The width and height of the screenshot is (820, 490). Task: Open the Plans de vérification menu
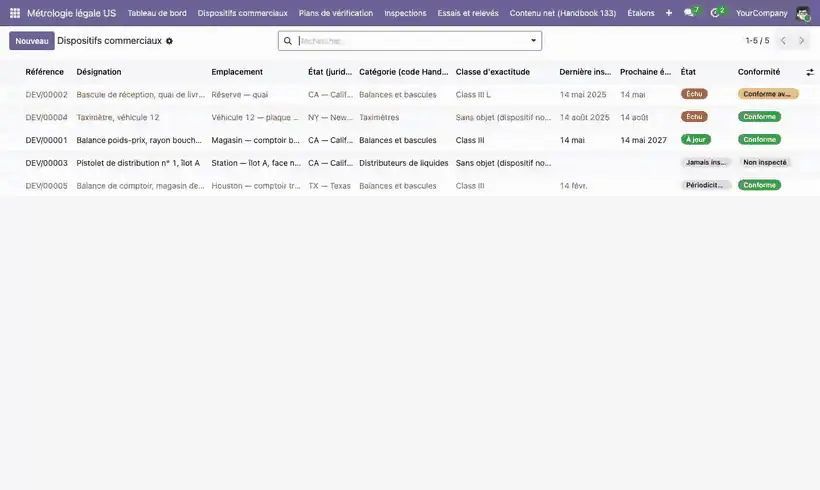click(336, 13)
